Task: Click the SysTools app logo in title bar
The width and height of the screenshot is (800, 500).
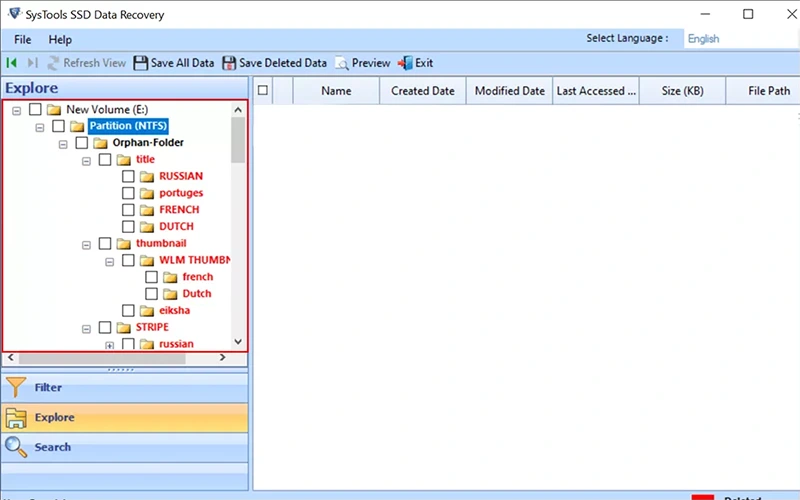Action: click(14, 14)
